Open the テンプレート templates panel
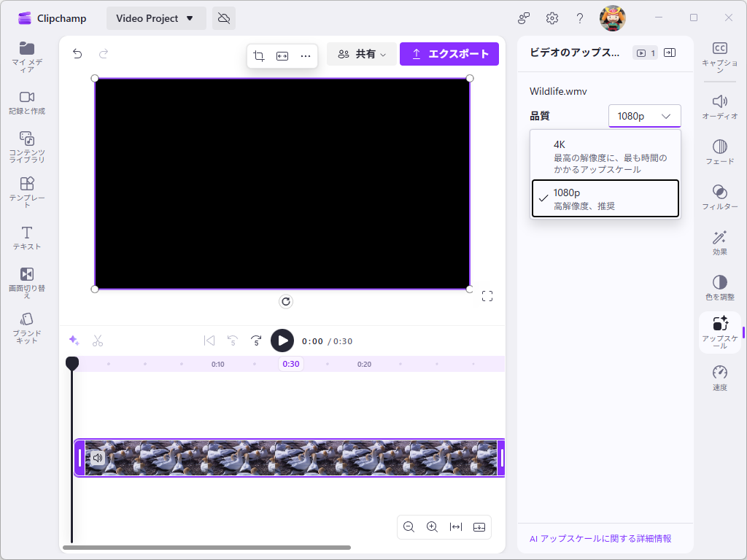This screenshot has width=747, height=560. (27, 192)
